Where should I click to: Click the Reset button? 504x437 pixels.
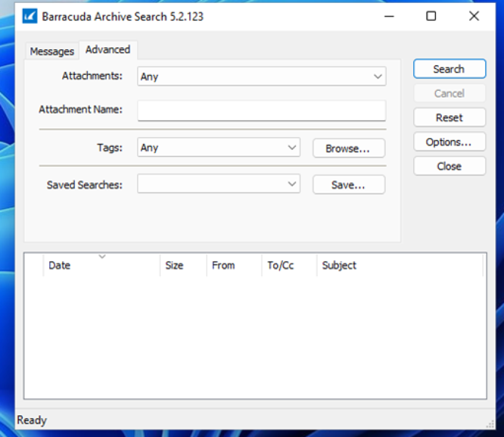(x=449, y=117)
